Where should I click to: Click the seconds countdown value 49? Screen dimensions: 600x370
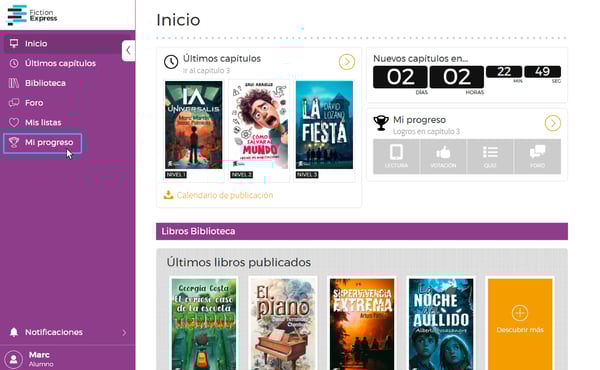(x=543, y=72)
